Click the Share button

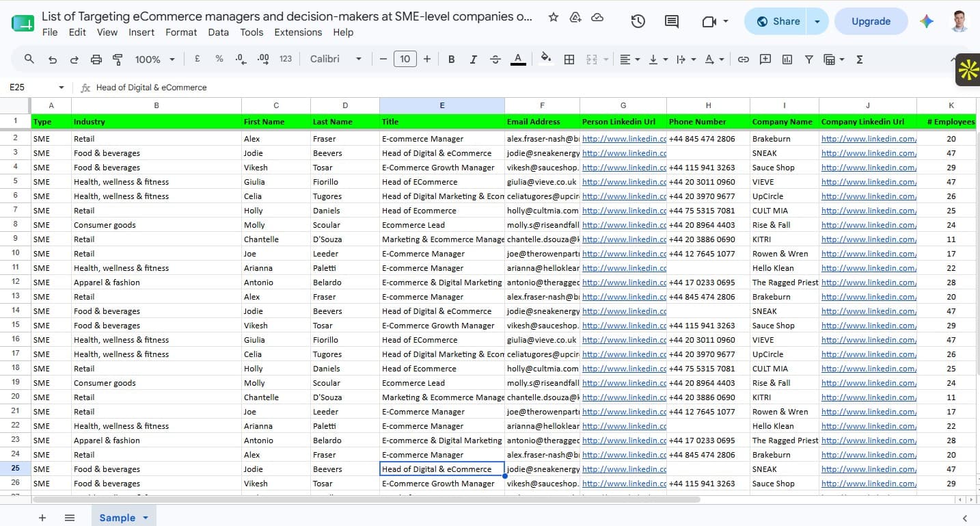777,21
